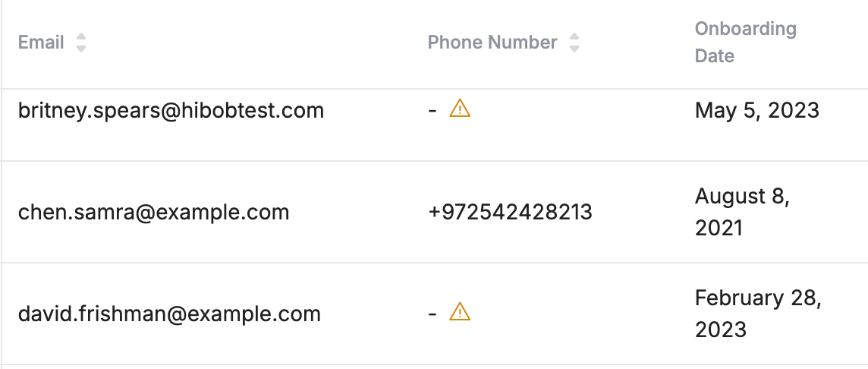The height and width of the screenshot is (369, 868).
Task: Click the Phone Number sort ascending arrow
Action: tap(574, 36)
